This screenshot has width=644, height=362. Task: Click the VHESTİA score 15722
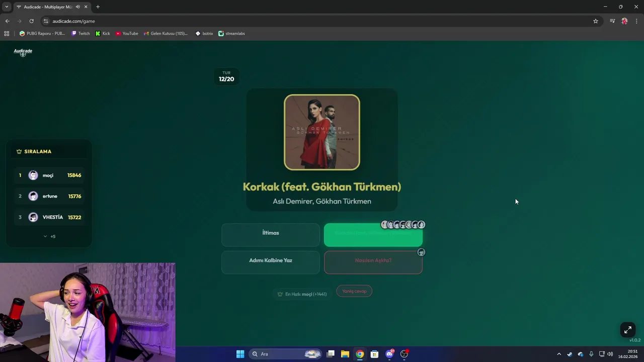click(74, 217)
